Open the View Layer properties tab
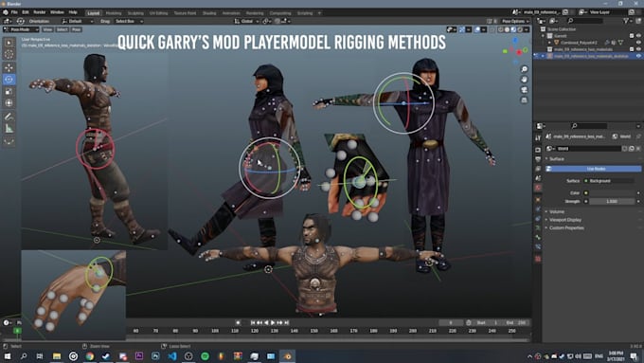Viewport: 644px width, 363px height. click(x=538, y=169)
